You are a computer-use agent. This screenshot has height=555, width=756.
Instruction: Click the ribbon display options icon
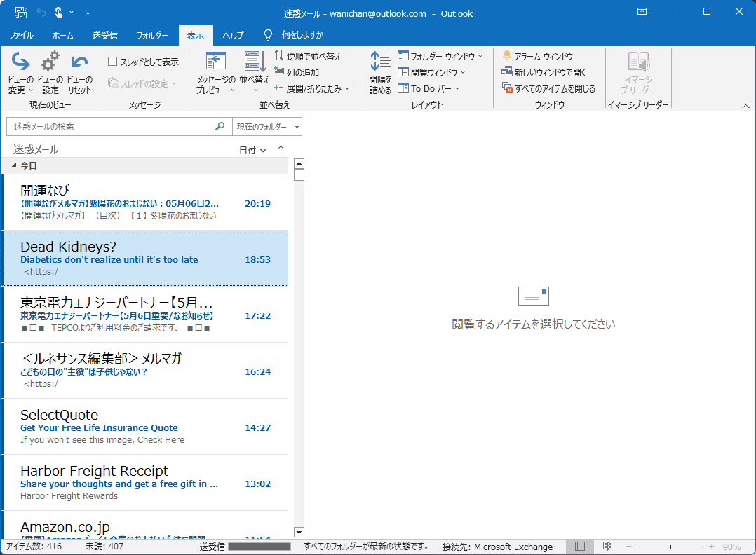point(642,11)
